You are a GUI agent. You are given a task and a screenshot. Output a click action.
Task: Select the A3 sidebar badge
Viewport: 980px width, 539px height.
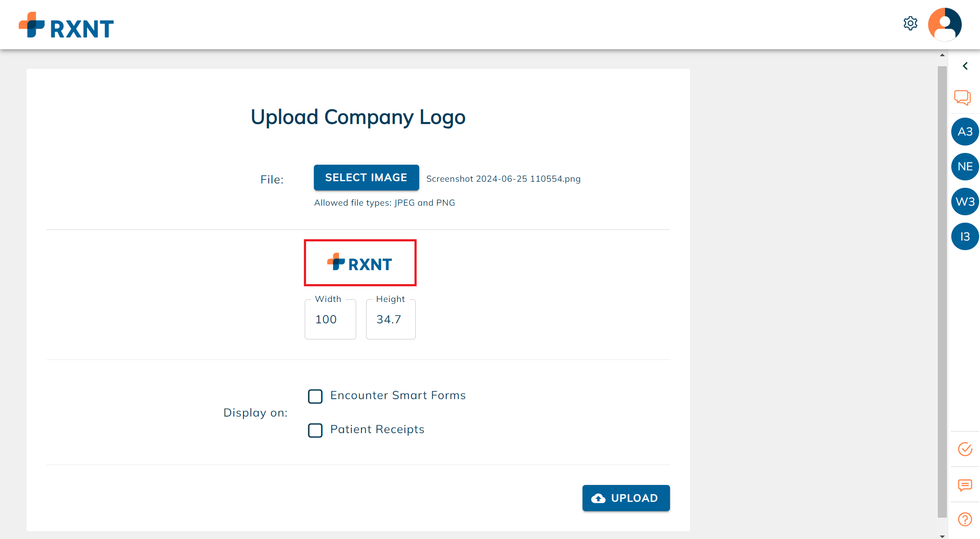coord(965,132)
